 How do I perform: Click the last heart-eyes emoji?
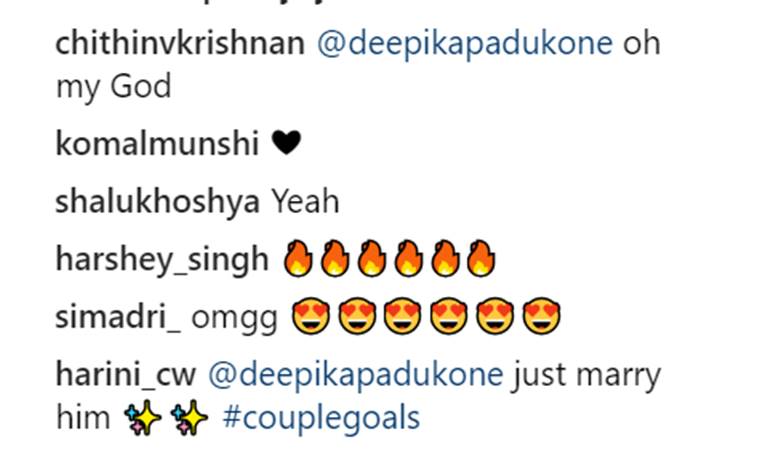point(542,316)
